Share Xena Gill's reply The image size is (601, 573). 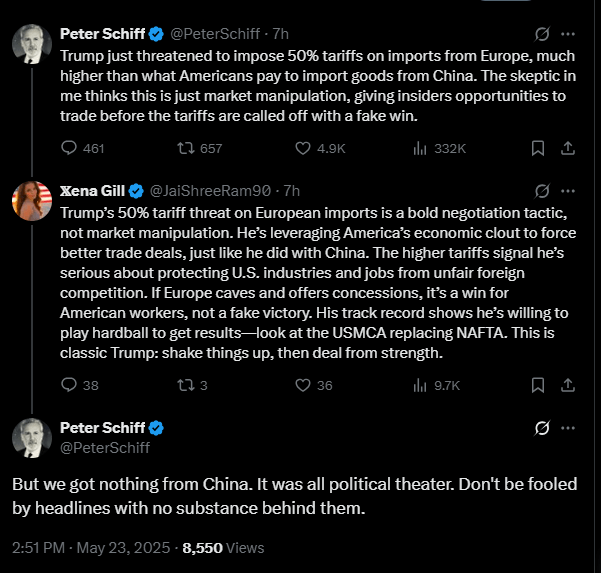click(567, 384)
